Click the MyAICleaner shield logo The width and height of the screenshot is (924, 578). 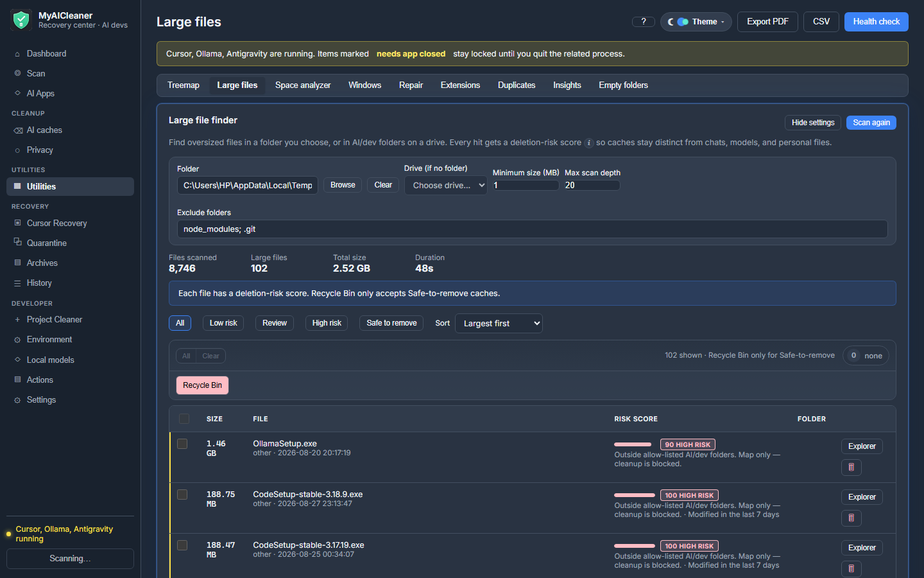(22, 20)
